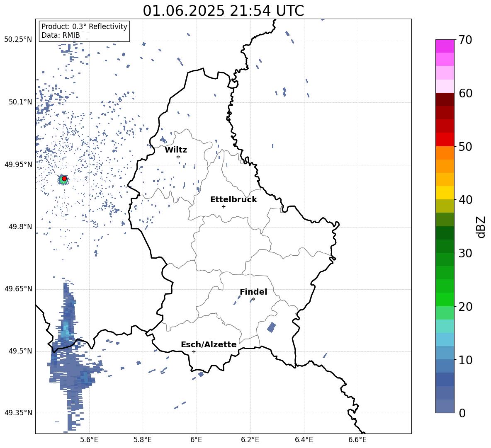
Task: Click the 49.5°N latitude label
Action: coord(20,351)
